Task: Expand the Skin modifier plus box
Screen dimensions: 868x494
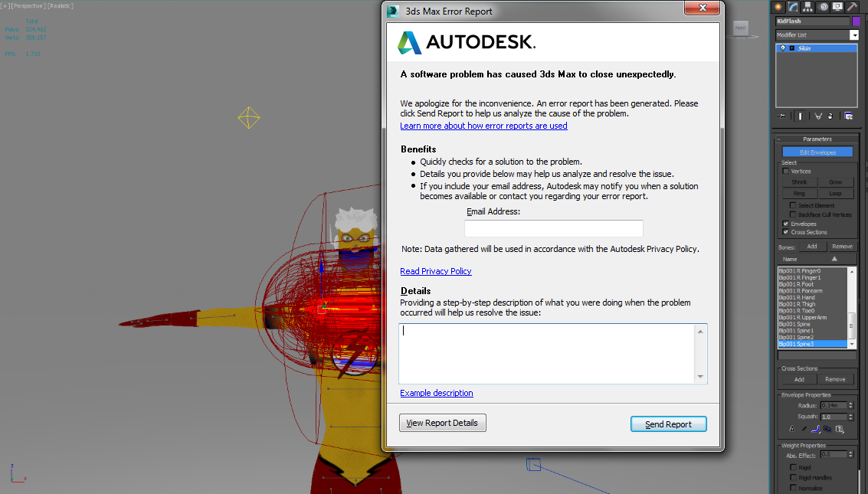Action: [x=792, y=48]
